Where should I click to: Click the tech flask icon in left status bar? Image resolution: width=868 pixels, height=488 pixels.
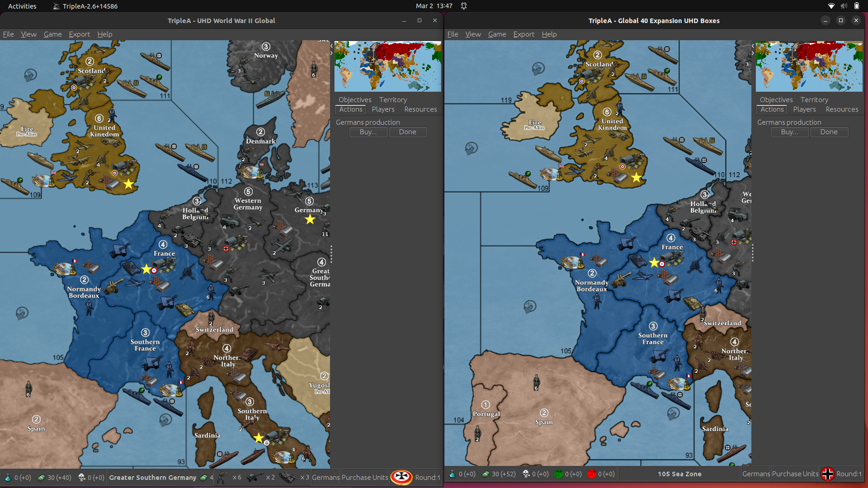pos(8,477)
